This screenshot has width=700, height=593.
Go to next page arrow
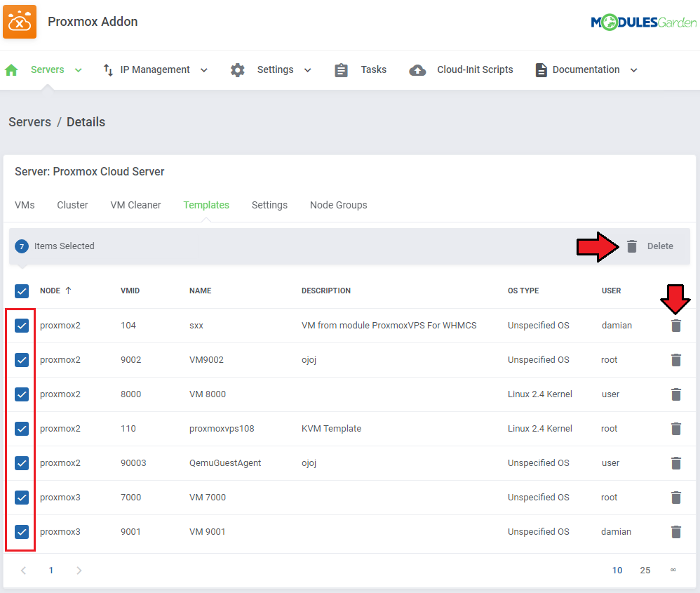point(79,571)
